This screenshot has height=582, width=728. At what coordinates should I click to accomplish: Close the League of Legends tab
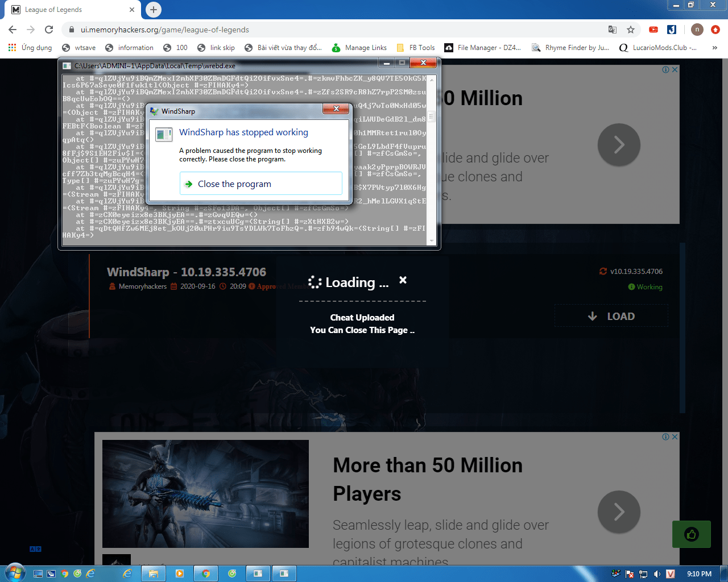tap(132, 10)
